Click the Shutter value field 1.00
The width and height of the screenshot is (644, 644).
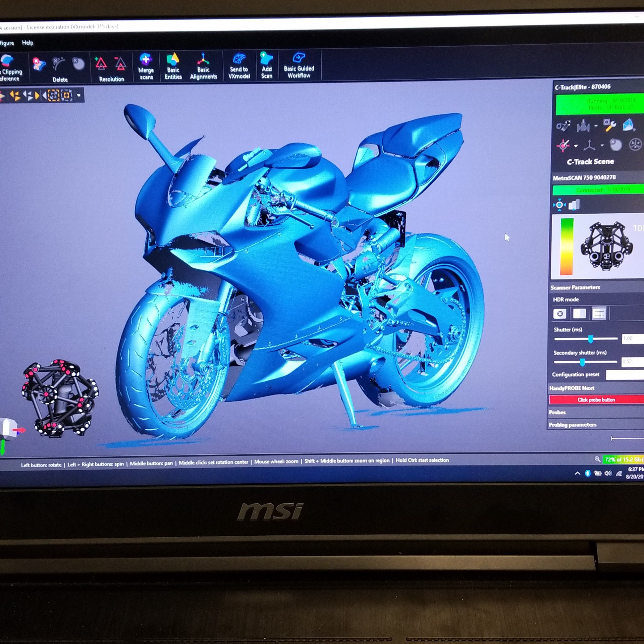coord(633,338)
